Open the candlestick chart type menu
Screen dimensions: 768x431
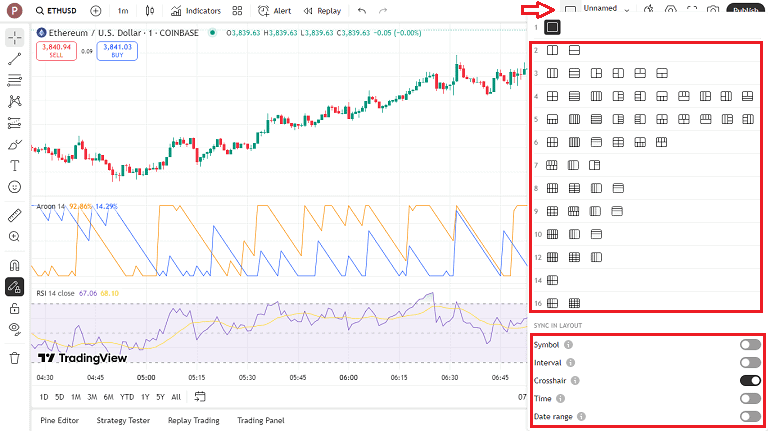pos(150,11)
